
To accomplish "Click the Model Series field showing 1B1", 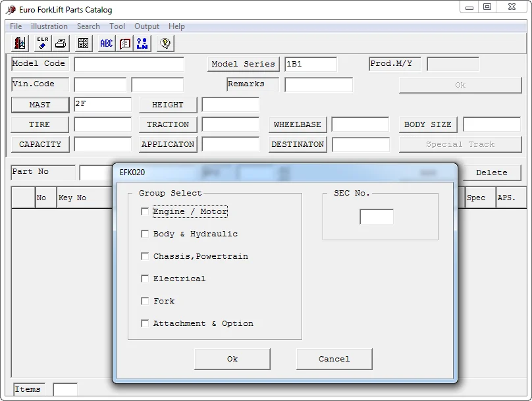I will (311, 64).
